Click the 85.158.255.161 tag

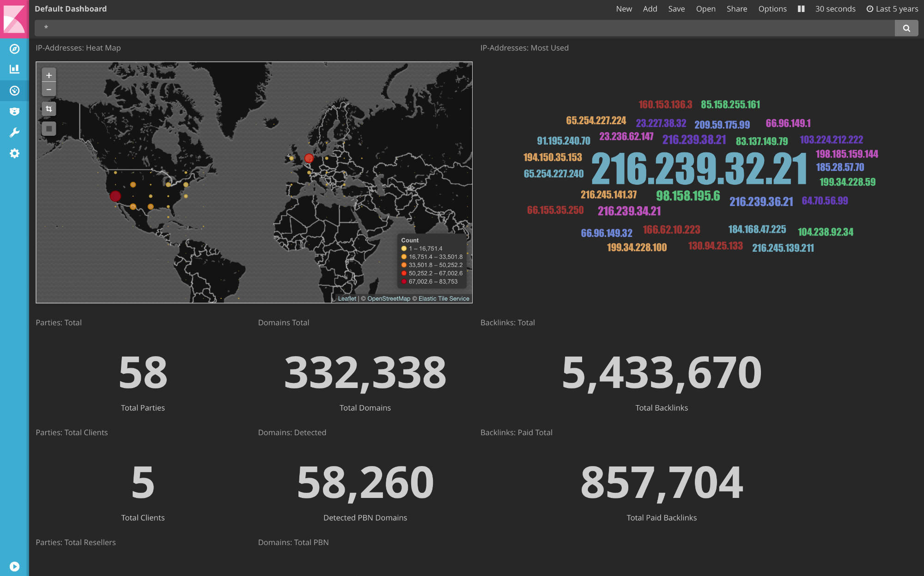[x=730, y=104]
